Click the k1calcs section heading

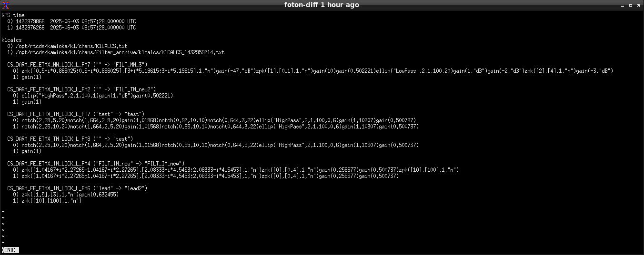click(x=12, y=40)
